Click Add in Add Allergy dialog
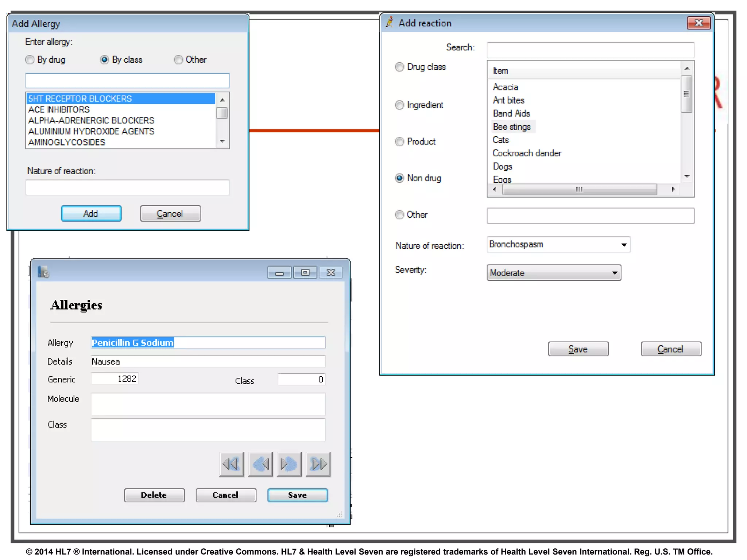 click(x=91, y=214)
